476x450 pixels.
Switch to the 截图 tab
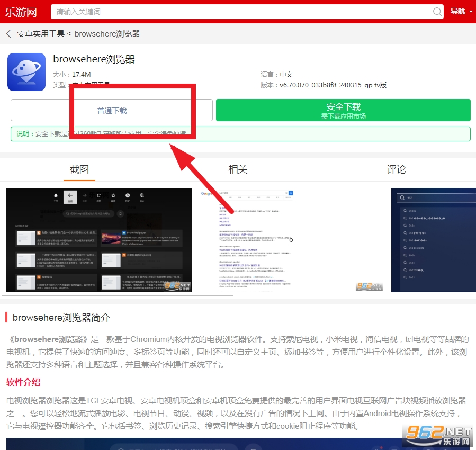(79, 169)
